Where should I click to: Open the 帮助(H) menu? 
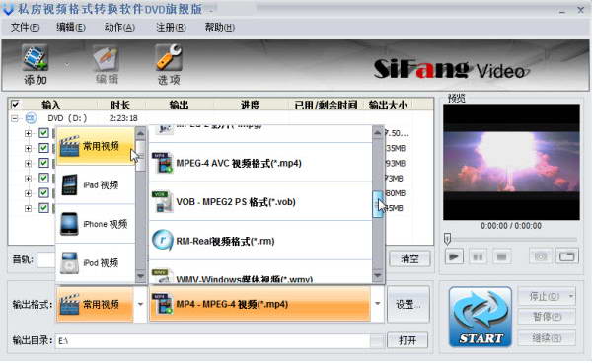pos(220,28)
